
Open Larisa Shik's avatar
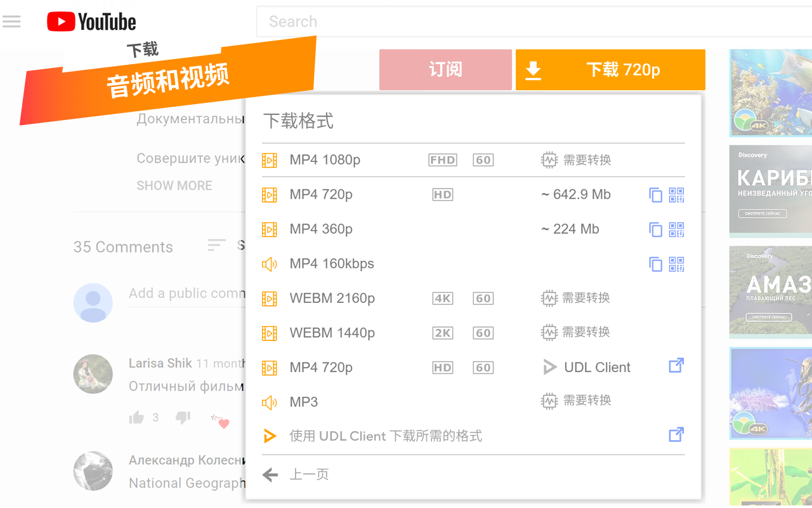coord(93,374)
